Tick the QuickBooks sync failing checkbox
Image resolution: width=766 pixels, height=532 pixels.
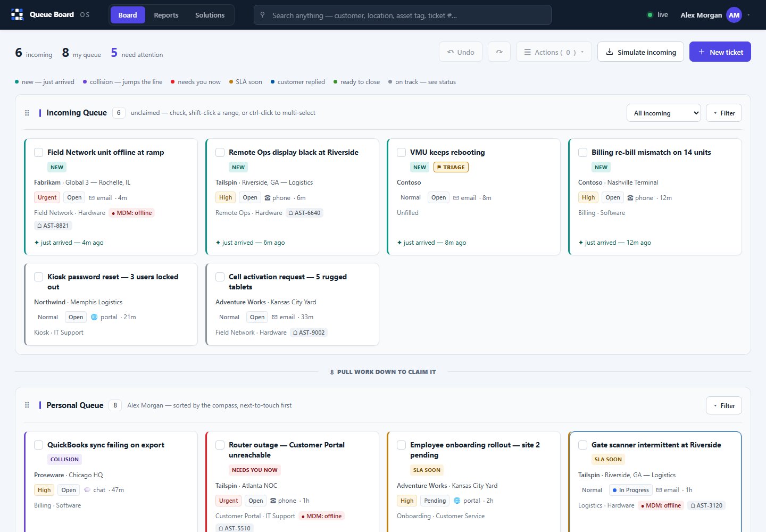coord(39,445)
